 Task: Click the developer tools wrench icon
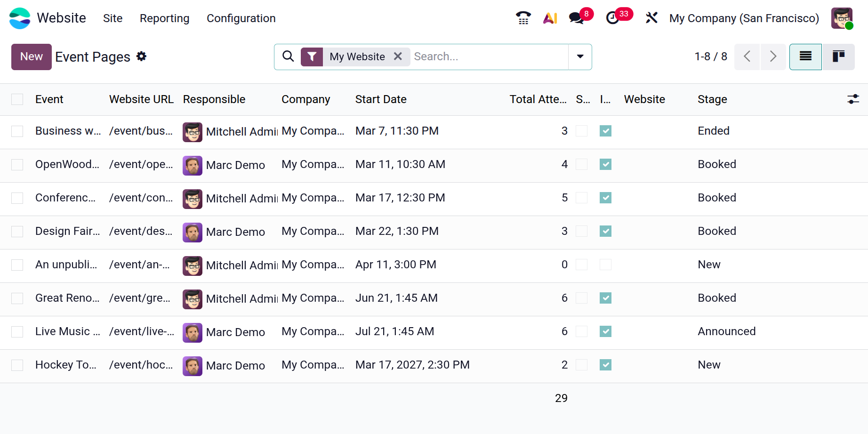[x=651, y=18]
